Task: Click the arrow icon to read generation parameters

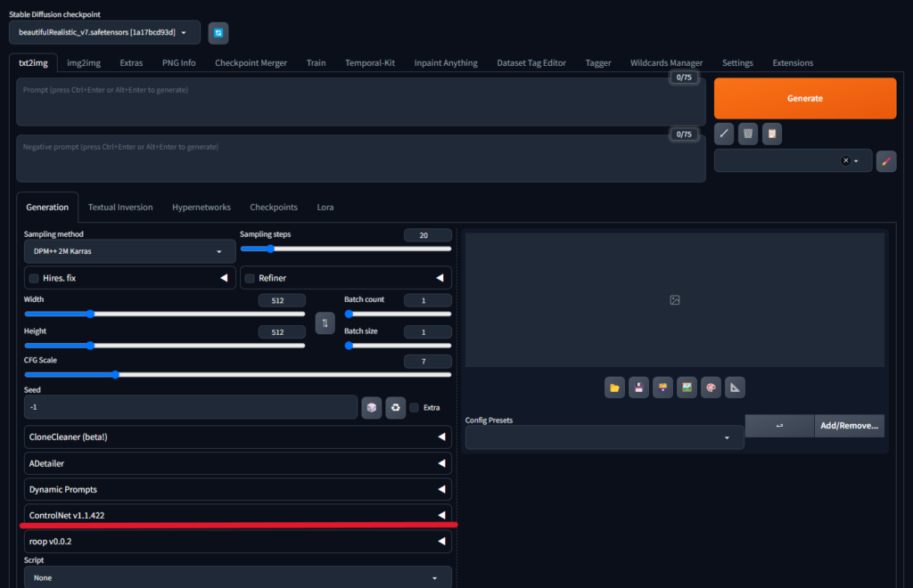Action: (724, 134)
